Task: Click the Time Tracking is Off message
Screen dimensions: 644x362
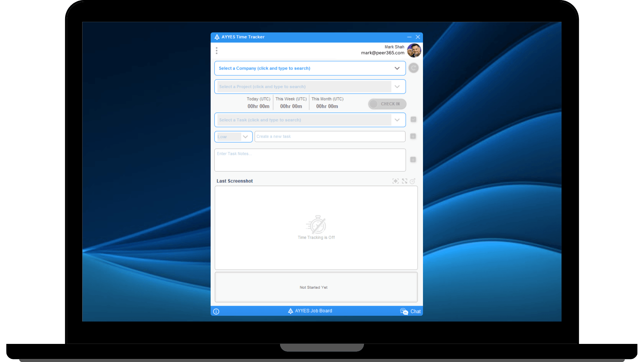Action: [316, 237]
